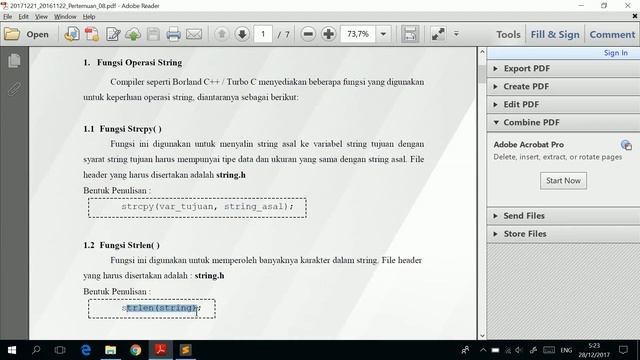
Task: Open the View menu
Action: (x=41, y=17)
